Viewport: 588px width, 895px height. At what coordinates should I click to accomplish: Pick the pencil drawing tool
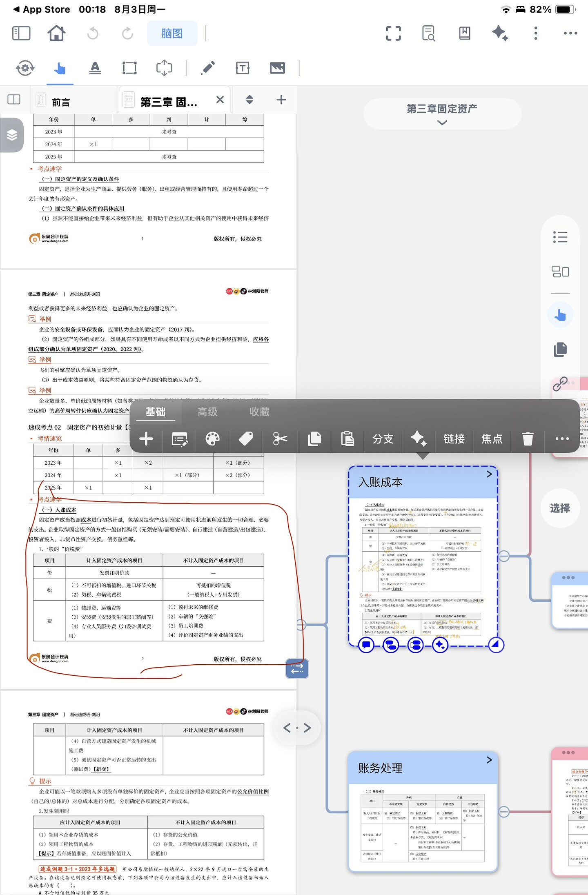click(208, 68)
